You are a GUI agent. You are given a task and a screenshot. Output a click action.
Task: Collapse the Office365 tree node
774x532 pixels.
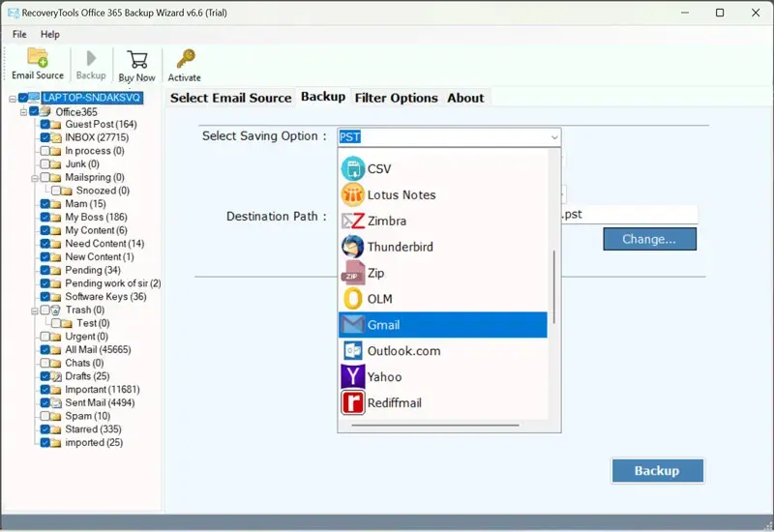23,112
